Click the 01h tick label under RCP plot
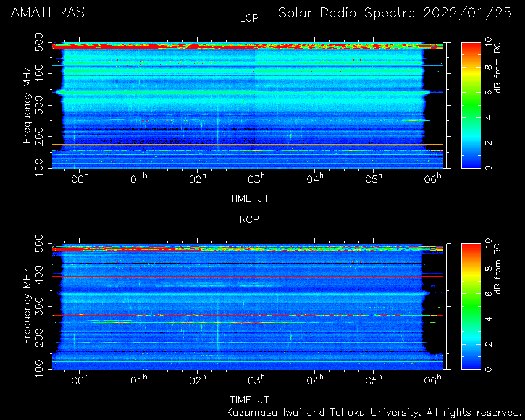The image size is (525, 420). pos(138,379)
